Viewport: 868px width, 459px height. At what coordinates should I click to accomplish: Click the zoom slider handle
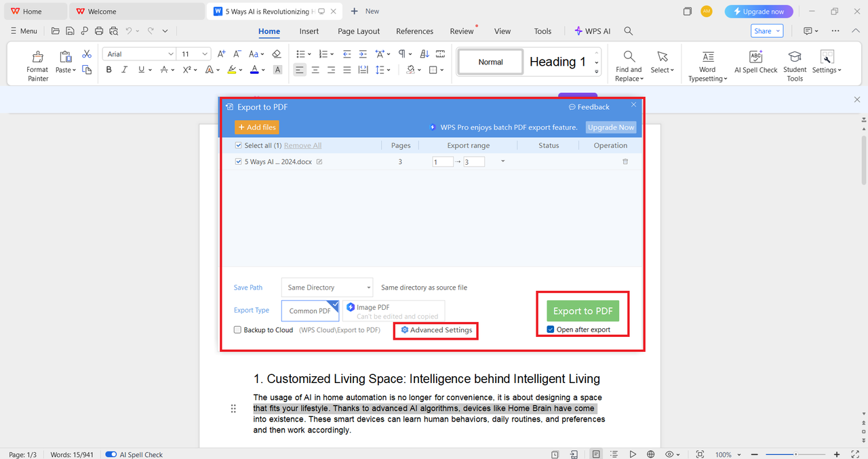[x=795, y=454]
